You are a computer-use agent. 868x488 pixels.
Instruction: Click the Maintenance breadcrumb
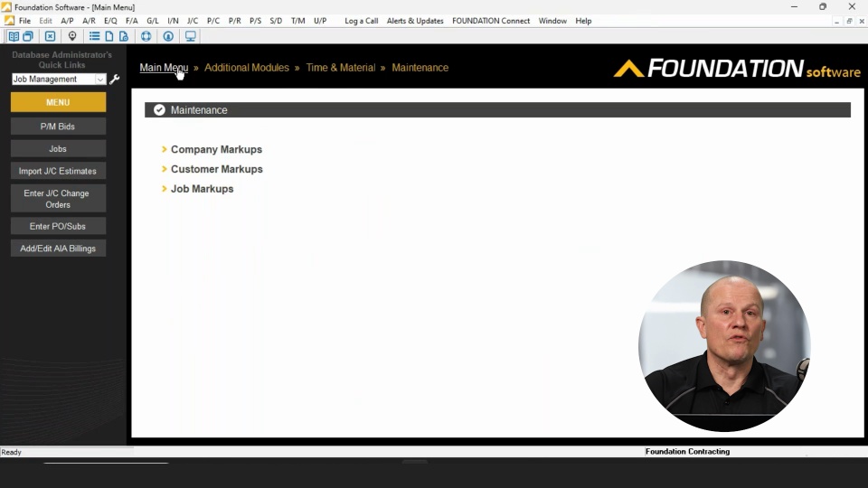click(x=420, y=68)
